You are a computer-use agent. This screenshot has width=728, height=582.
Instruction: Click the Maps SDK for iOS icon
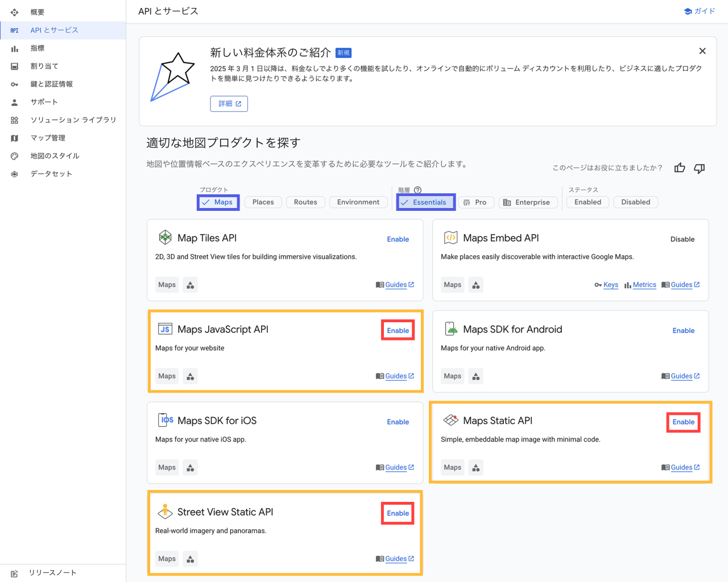[x=166, y=420]
